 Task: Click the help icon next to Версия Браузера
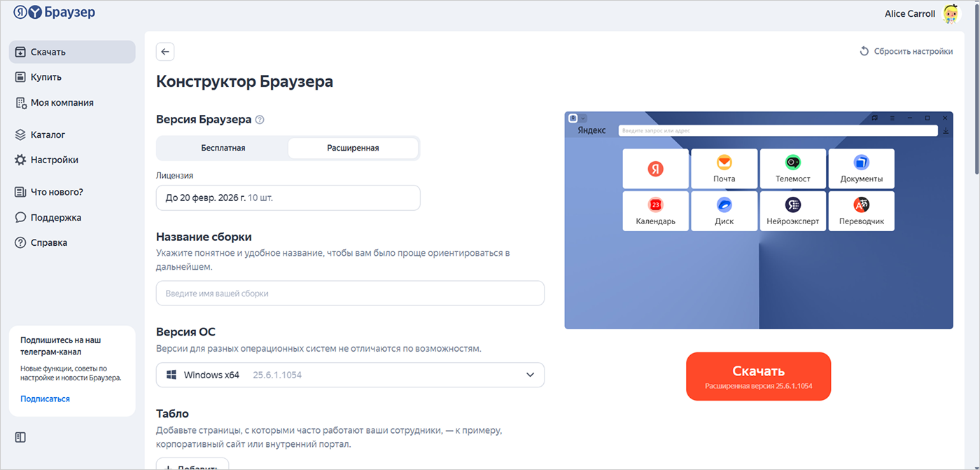click(x=260, y=120)
